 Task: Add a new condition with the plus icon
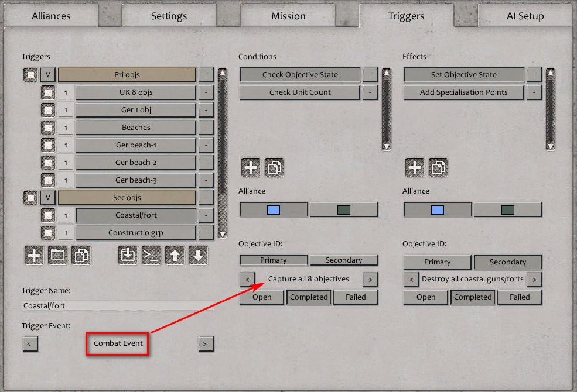pyautogui.click(x=250, y=167)
